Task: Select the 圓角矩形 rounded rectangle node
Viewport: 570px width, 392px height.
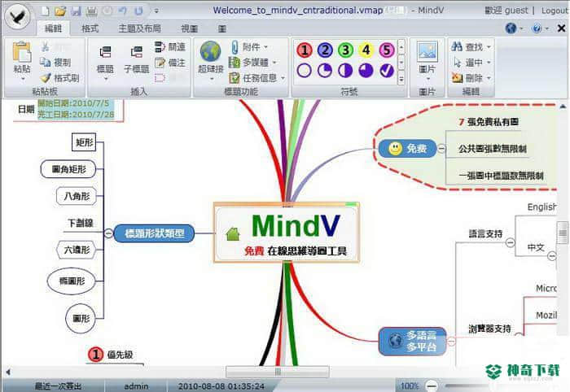Action: 68,169
